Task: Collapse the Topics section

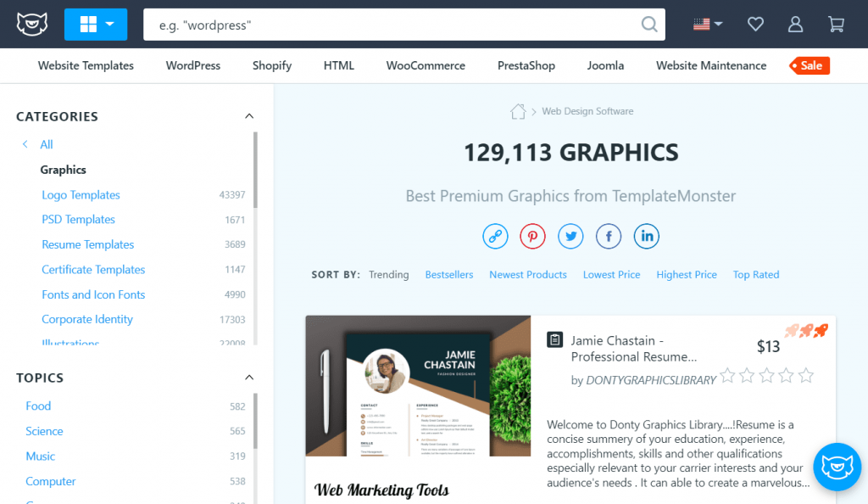Action: click(x=249, y=378)
